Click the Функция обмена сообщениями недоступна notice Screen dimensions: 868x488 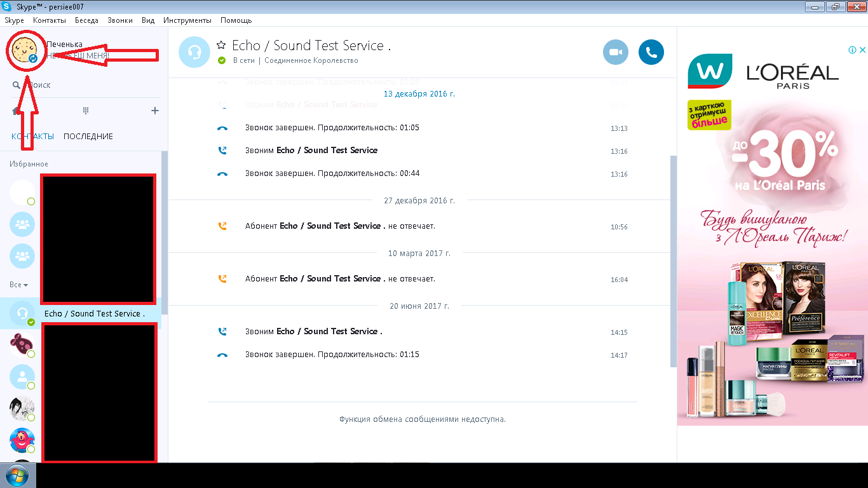coord(423,419)
